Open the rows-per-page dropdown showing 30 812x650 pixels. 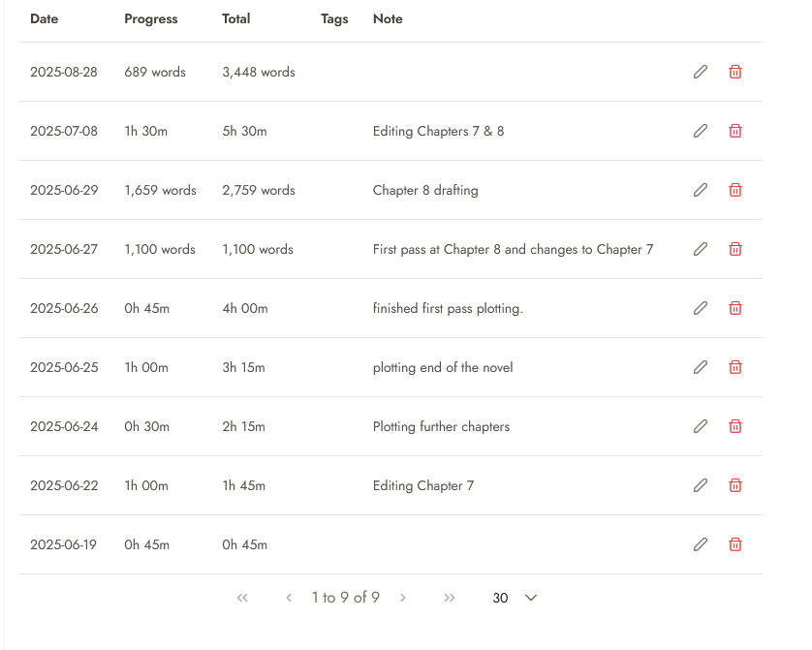tap(515, 598)
